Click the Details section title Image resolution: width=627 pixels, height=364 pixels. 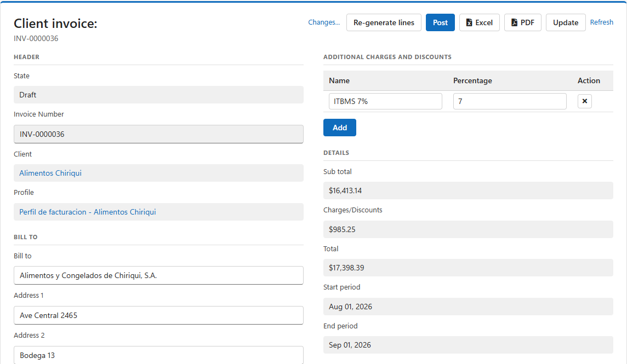coord(337,153)
